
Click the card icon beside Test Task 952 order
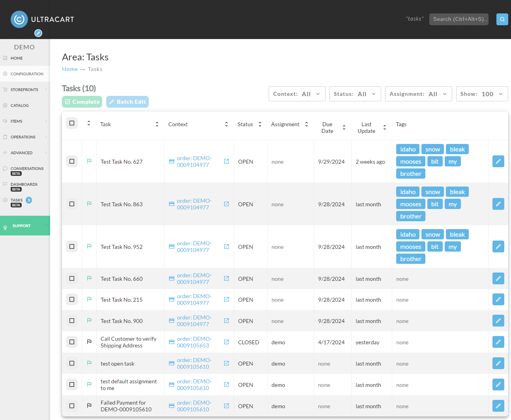pos(172,246)
